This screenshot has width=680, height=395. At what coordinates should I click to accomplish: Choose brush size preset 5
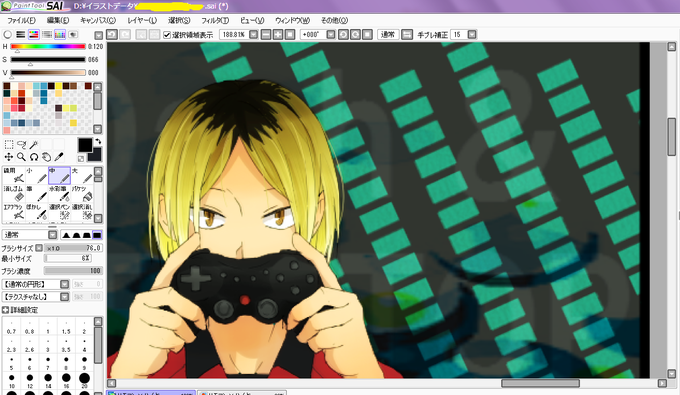click(x=11, y=362)
